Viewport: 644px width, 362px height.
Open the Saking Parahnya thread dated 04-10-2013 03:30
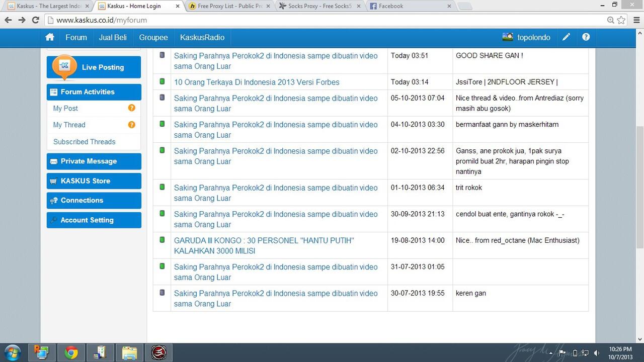click(x=276, y=130)
